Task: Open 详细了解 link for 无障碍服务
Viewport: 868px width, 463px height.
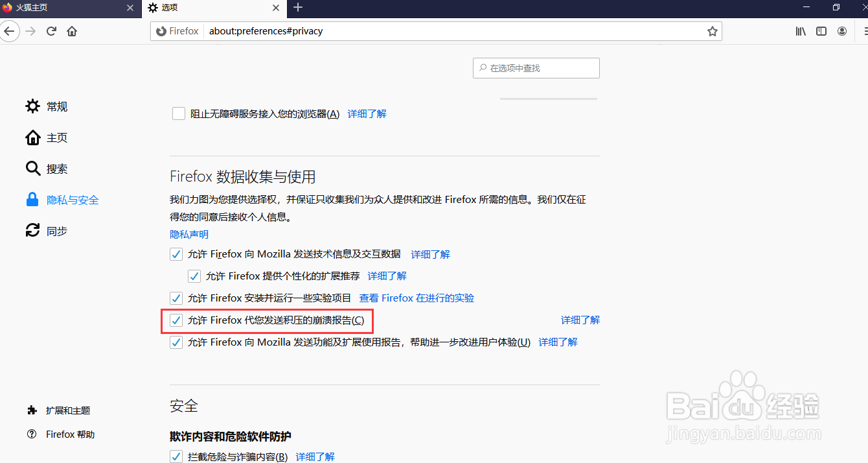Action: [x=367, y=113]
